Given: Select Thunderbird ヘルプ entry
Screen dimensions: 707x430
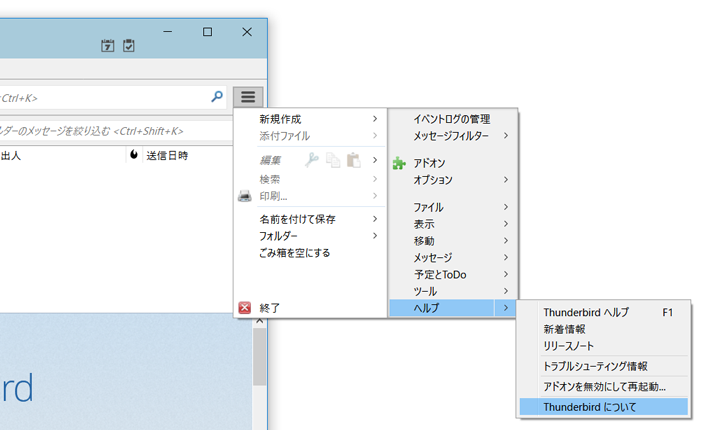Looking at the screenshot, I should (604, 312).
